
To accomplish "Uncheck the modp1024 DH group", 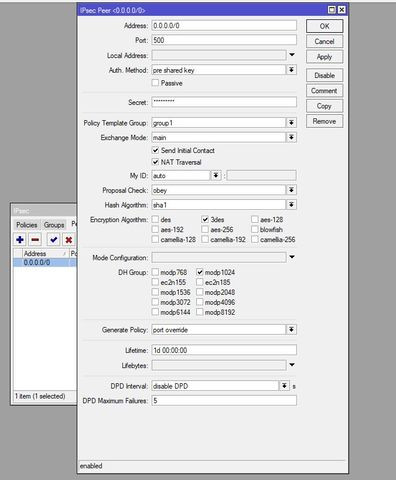I will (x=200, y=272).
